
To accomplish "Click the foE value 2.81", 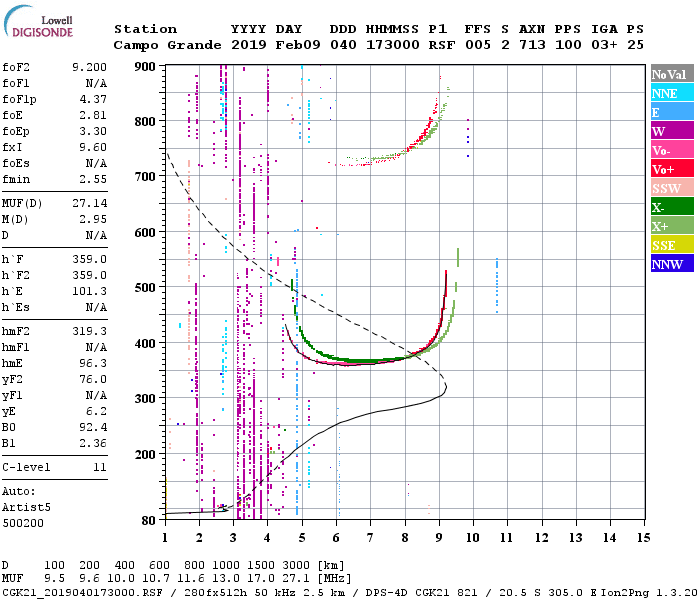I will click(93, 115).
